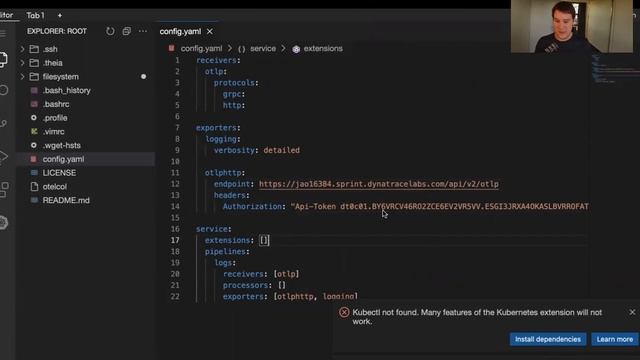Click the config.yaml breadcrumb file icon

(171, 48)
